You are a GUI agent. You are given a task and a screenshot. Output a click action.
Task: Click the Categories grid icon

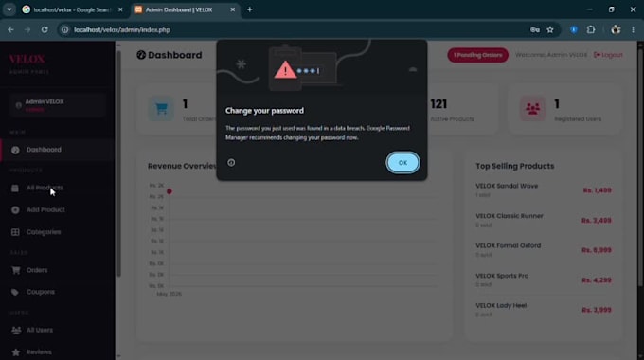click(x=15, y=232)
